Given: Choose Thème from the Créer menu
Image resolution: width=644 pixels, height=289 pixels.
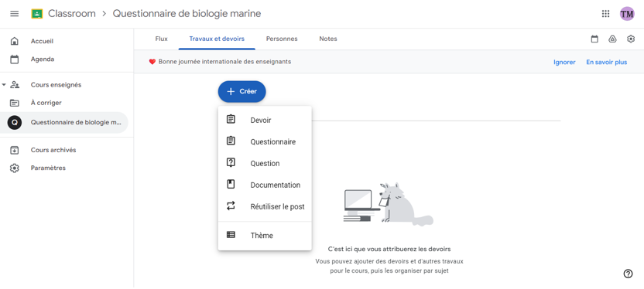Looking at the screenshot, I should (x=265, y=236).
